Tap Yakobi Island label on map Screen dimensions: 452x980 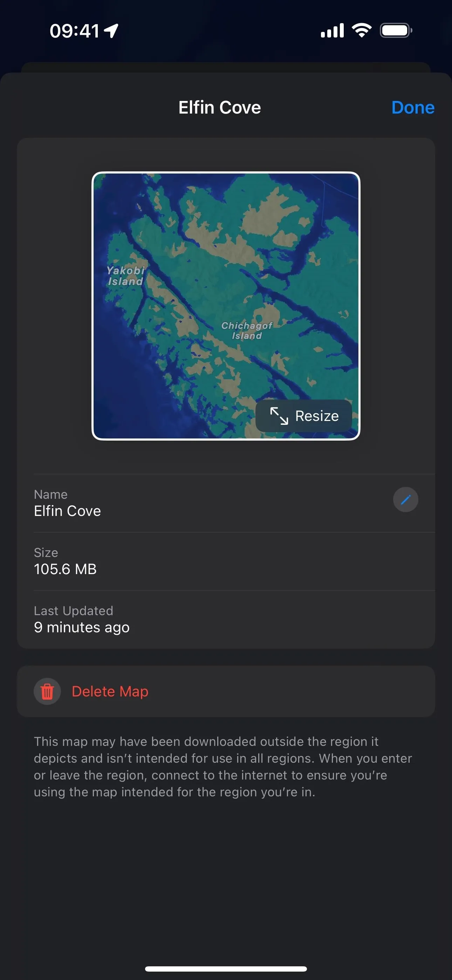(125, 276)
